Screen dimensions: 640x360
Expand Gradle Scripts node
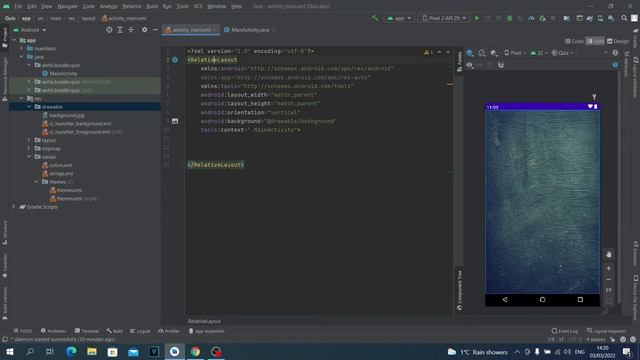[13, 207]
